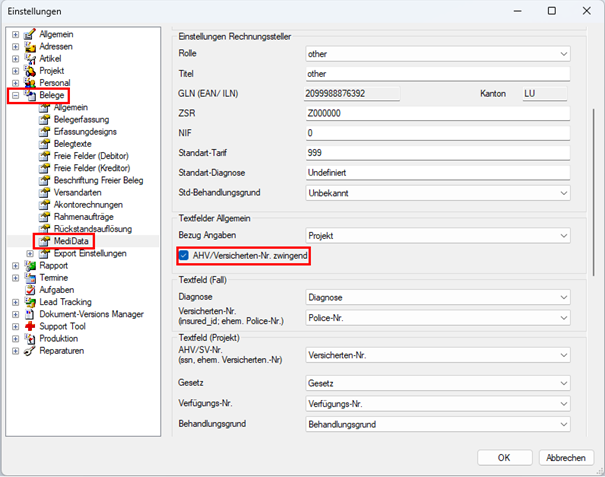Click the MediData settings icon
This screenshot has width=605, height=477.
click(x=44, y=241)
